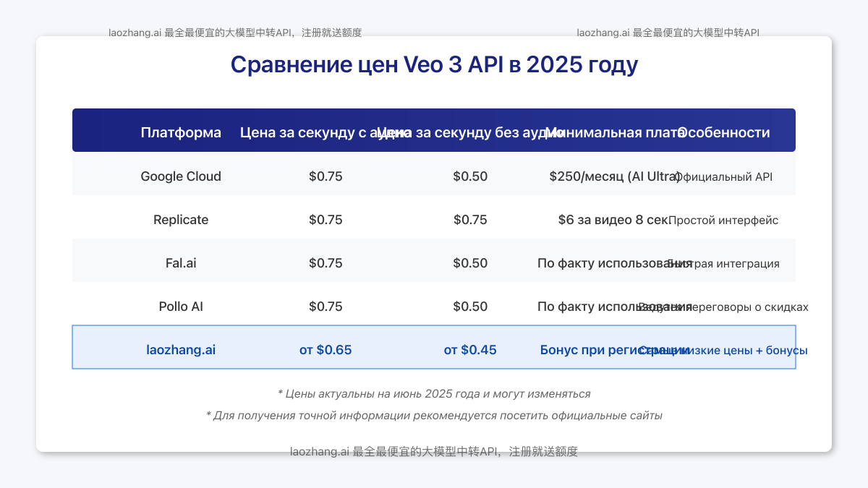Click the "Простой интерфейс" feature text
The width and height of the screenshot is (868, 488).
click(x=723, y=221)
